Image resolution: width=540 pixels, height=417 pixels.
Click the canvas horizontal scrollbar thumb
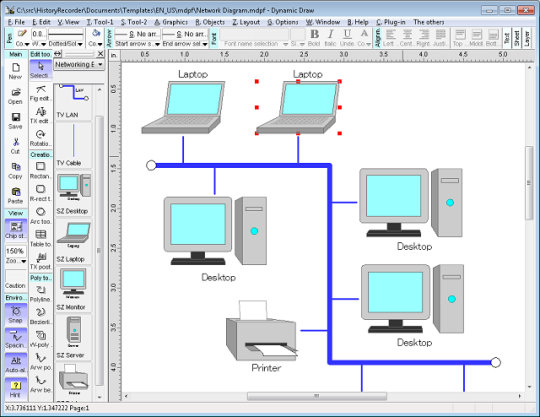[x=317, y=396]
